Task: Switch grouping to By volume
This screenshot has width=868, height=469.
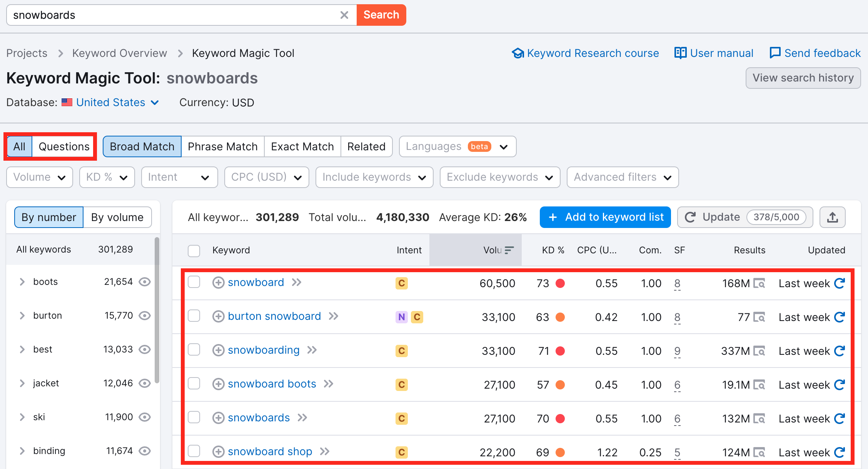Action: pyautogui.click(x=117, y=217)
